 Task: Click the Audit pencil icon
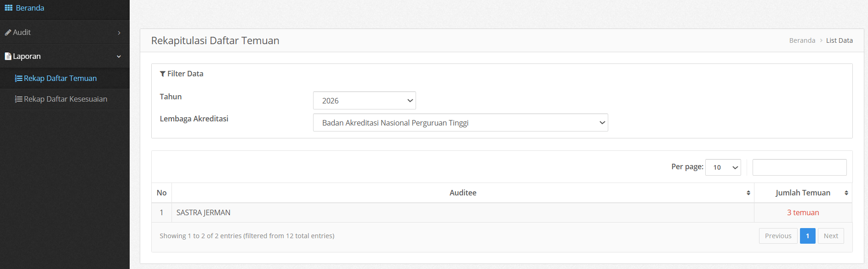coord(8,33)
